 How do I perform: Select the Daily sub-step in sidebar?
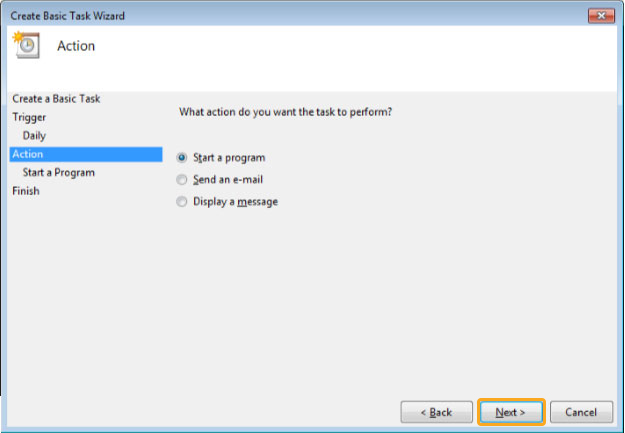click(34, 136)
